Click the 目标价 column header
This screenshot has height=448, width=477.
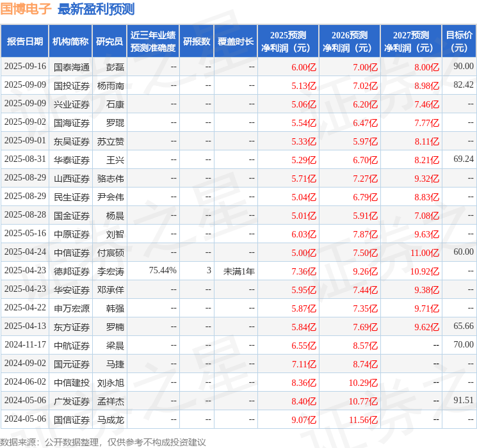pos(458,42)
